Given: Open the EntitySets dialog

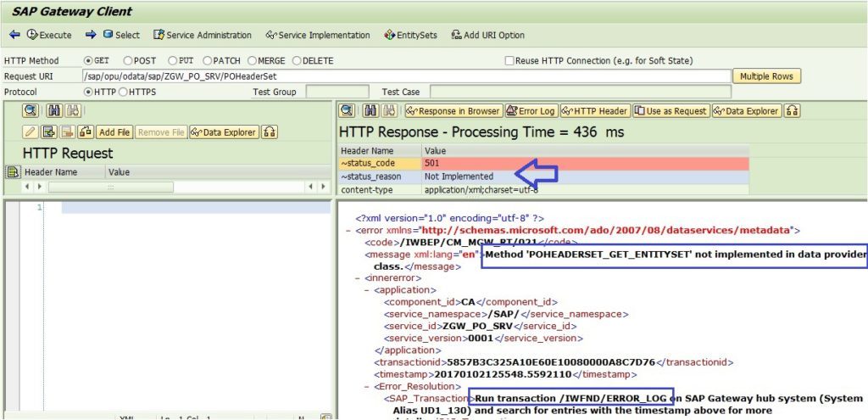Looking at the screenshot, I should point(410,35).
